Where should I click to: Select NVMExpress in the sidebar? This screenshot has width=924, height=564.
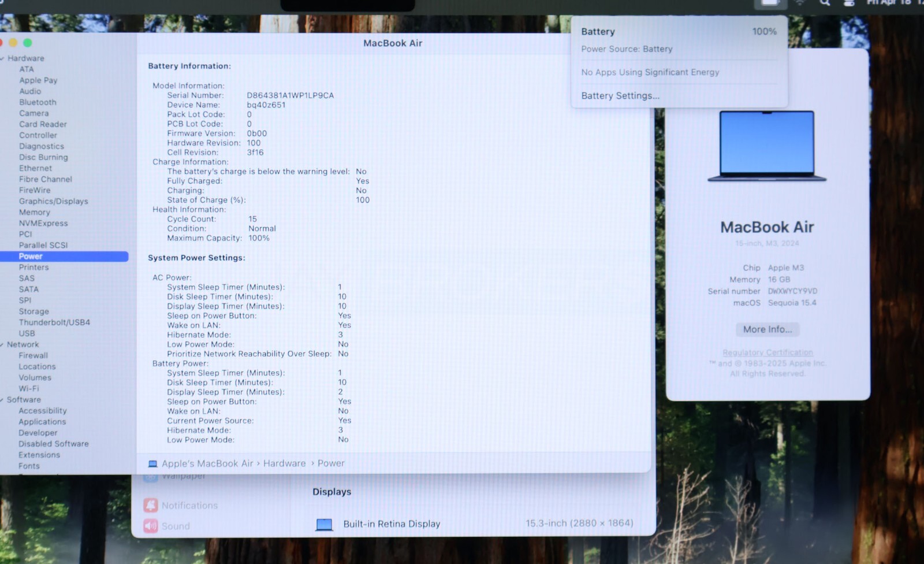coord(43,223)
